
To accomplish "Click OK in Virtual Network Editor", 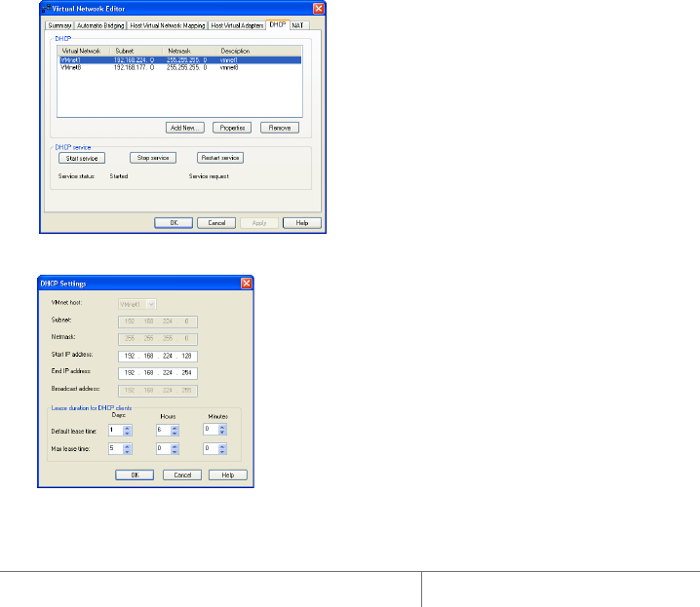I will [174, 222].
